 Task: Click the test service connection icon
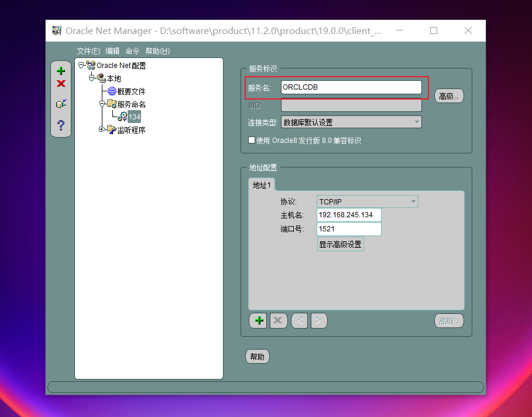[61, 103]
